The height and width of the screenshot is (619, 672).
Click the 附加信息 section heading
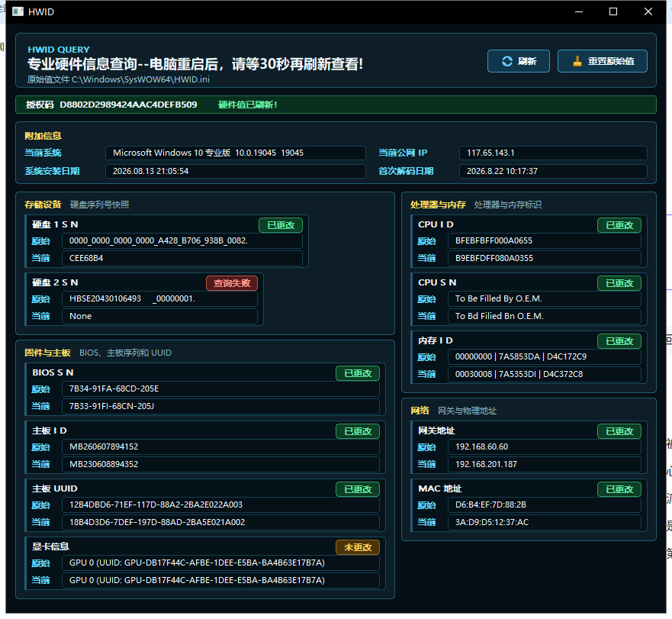point(43,136)
